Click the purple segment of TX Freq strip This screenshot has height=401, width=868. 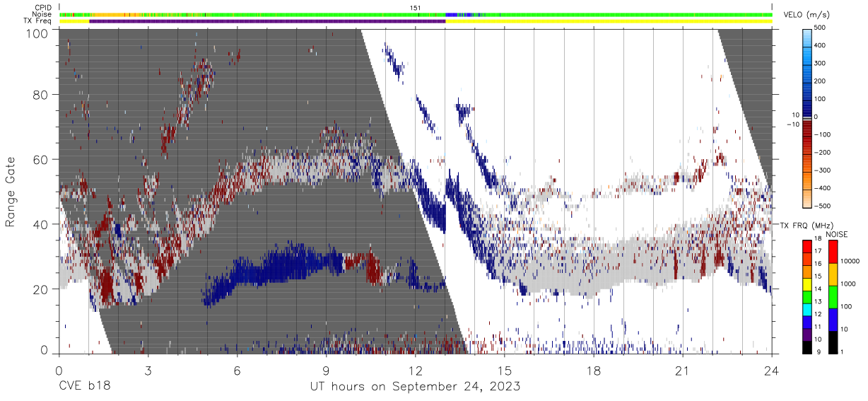click(x=267, y=21)
